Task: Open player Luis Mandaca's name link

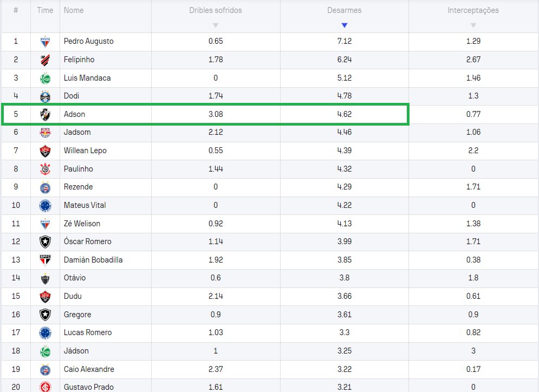Action: pos(87,78)
